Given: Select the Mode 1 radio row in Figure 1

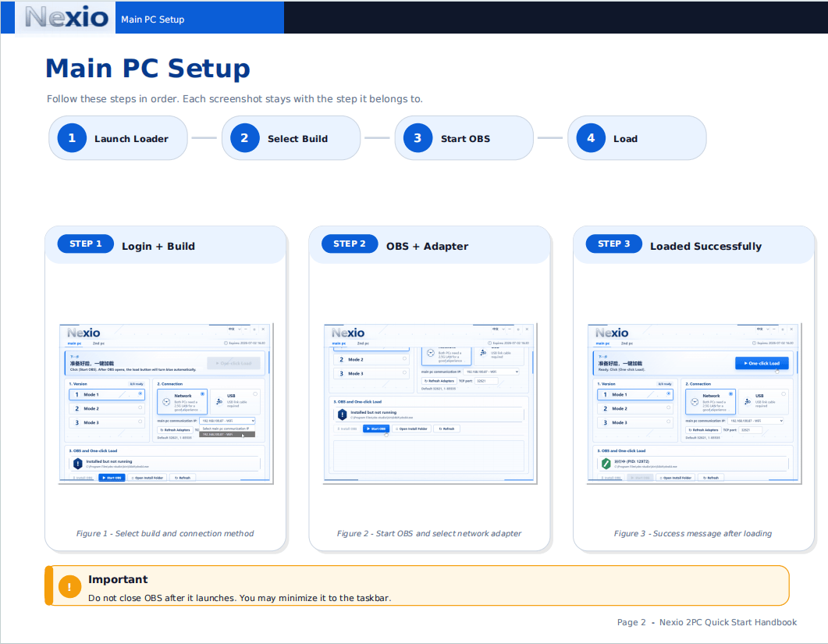Looking at the screenshot, I should click(107, 395).
